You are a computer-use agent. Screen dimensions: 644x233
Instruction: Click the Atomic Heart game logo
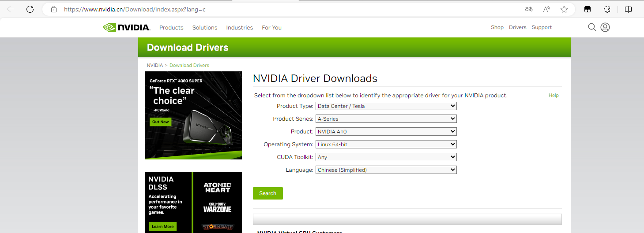pyautogui.click(x=218, y=187)
